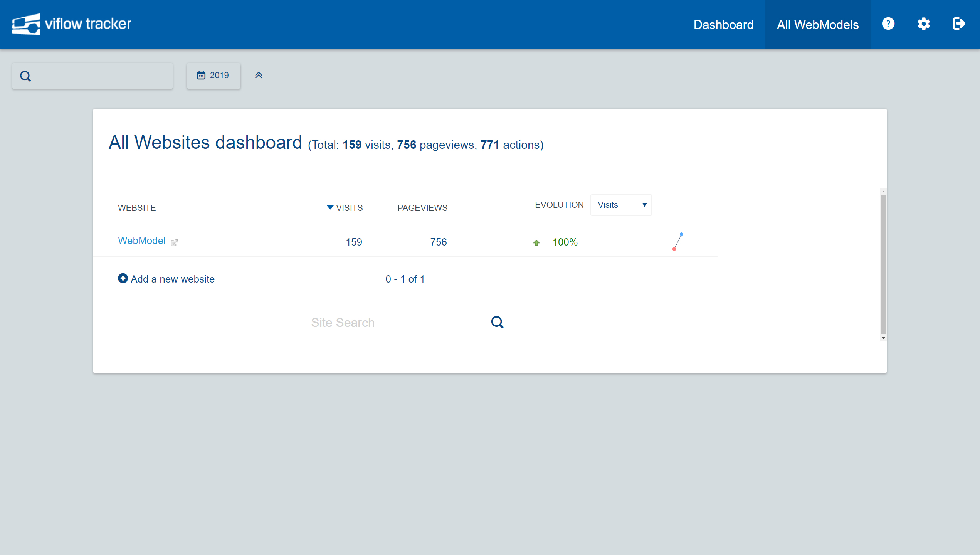Screen dimensions: 980x555
Task: Sort by the PAGEVIEWS column header
Action: [x=422, y=208]
